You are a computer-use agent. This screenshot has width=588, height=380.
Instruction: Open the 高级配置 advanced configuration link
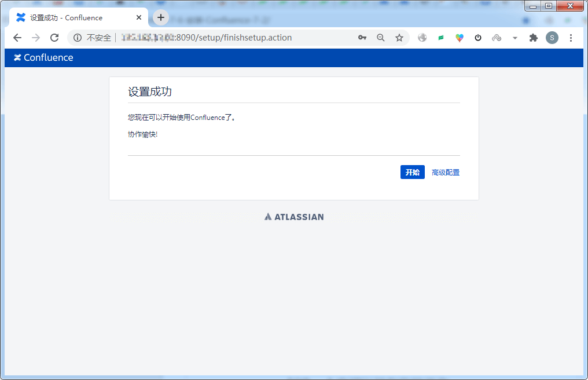445,173
